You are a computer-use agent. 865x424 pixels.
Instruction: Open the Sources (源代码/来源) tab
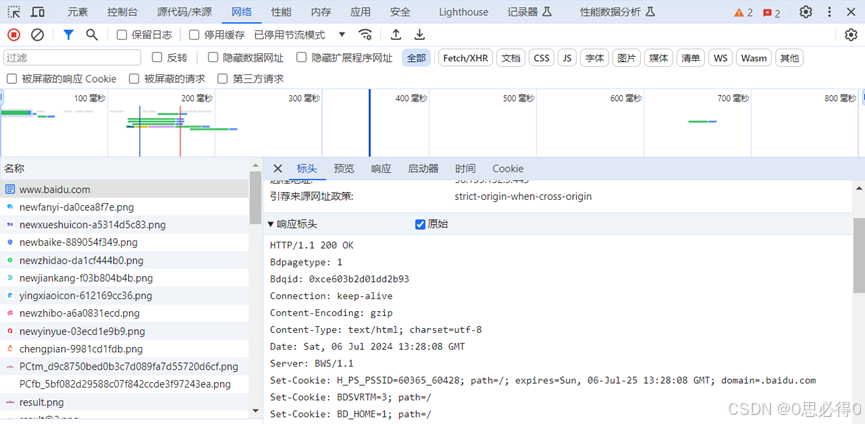[x=184, y=12]
